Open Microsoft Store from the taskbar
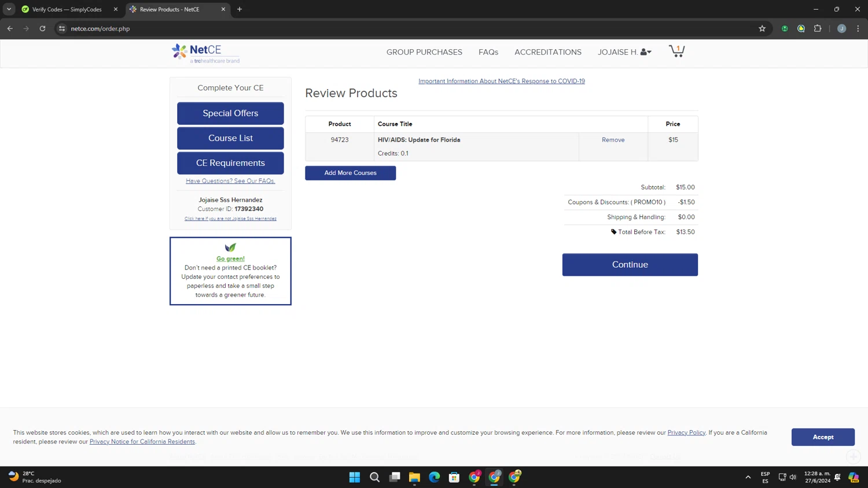 [x=454, y=477]
